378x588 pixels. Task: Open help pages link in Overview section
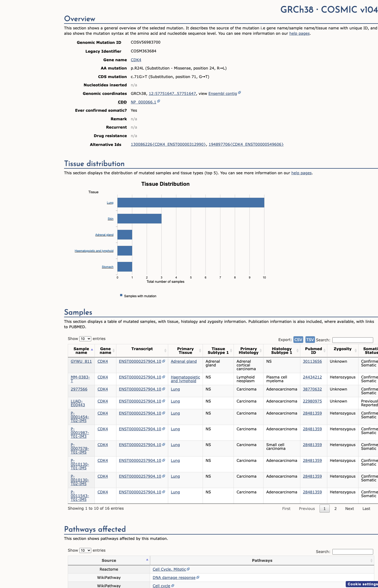tap(300, 33)
